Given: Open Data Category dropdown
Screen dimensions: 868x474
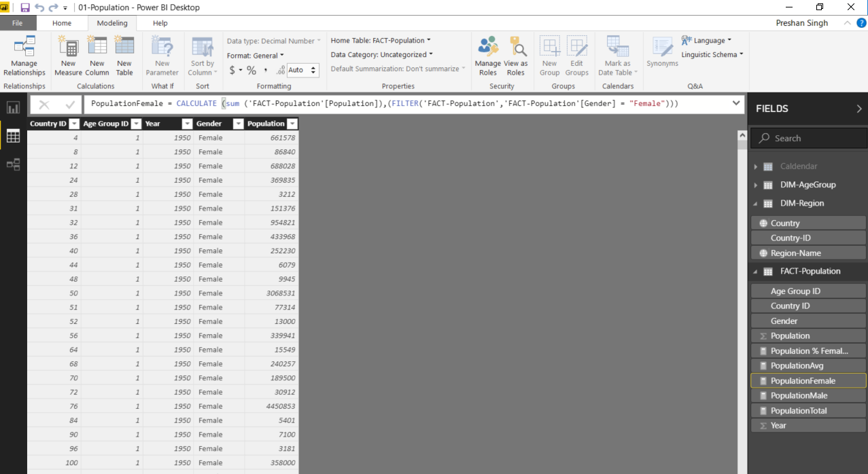Looking at the screenshot, I should click(x=382, y=54).
